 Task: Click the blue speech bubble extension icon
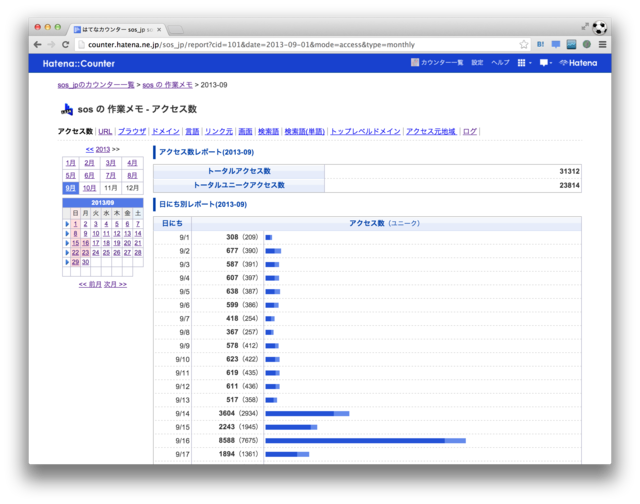click(556, 44)
